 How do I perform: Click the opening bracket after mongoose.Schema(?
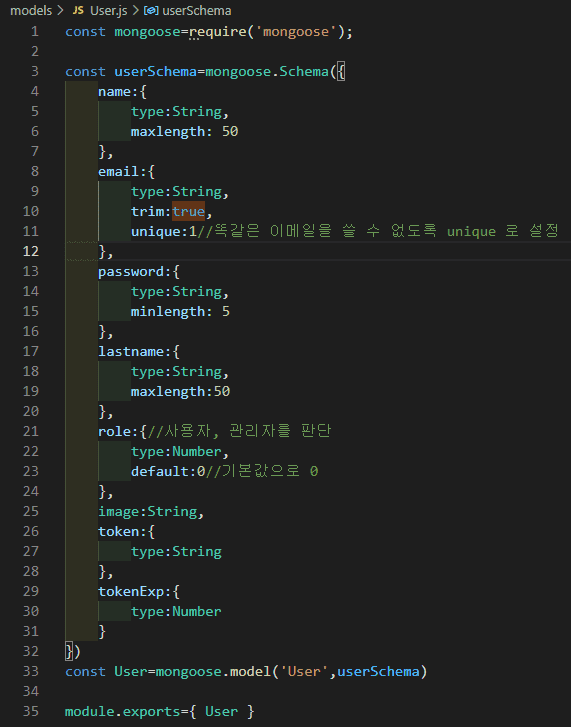click(x=341, y=72)
